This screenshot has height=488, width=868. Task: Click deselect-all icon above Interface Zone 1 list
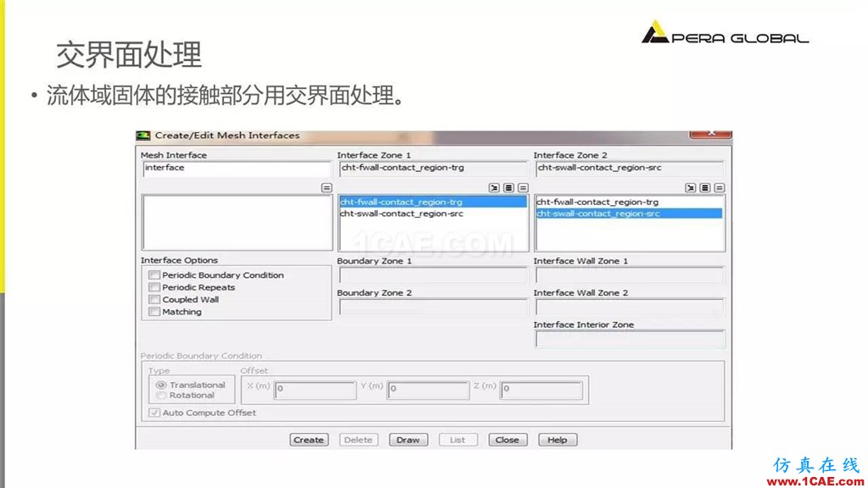click(523, 188)
